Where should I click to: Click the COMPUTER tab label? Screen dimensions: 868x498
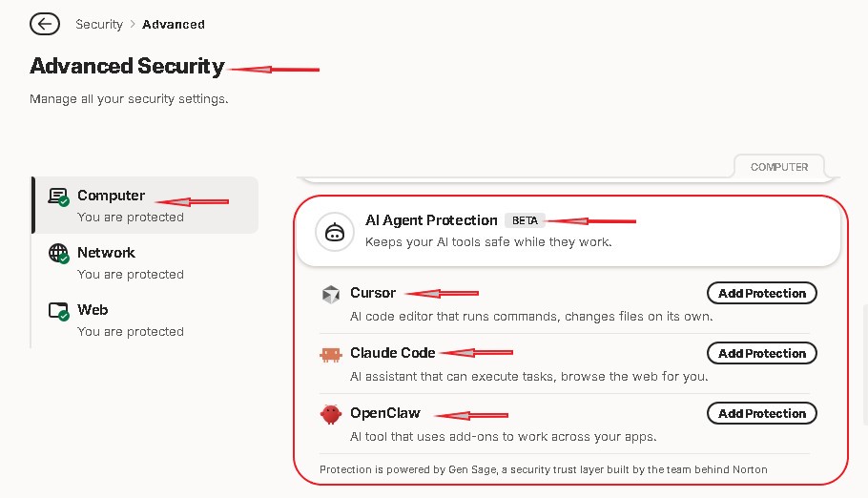coord(779,167)
